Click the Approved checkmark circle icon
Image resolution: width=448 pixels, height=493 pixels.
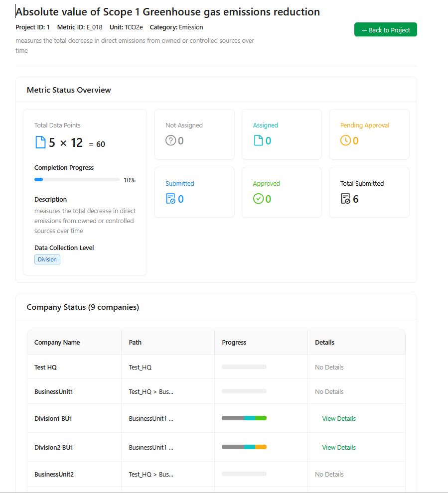[x=258, y=199]
